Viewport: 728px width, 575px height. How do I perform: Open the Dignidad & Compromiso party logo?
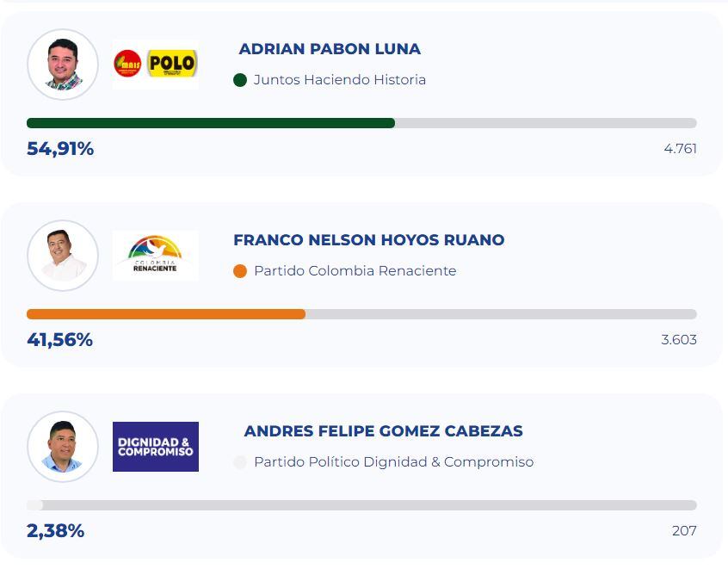coord(155,446)
